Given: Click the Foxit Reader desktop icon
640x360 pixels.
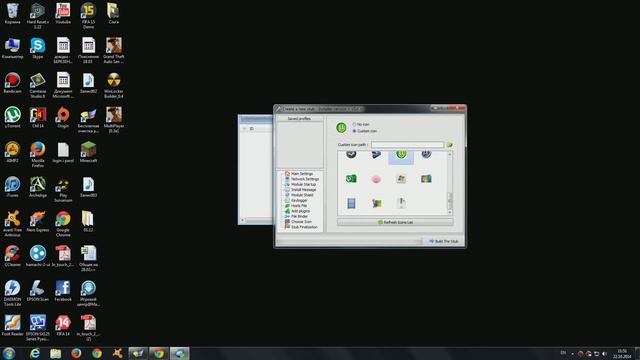Looking at the screenshot, I should [12, 326].
